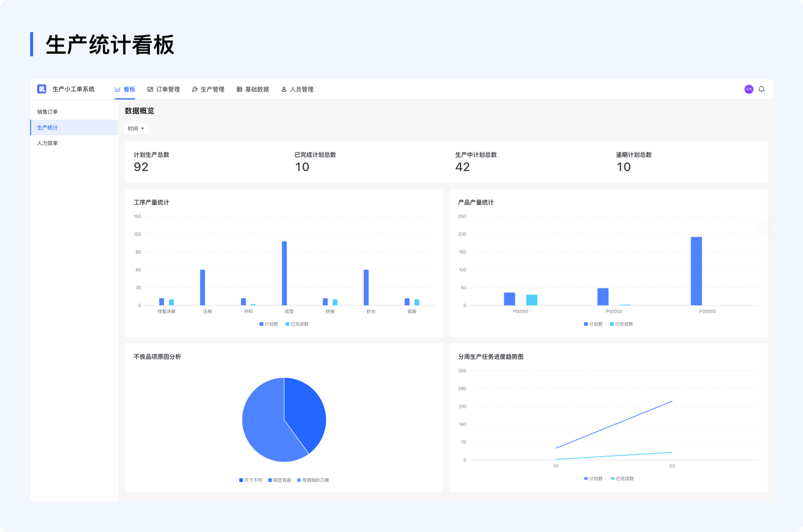The width and height of the screenshot is (803, 532).
Task: Click the 开料 axis label
Action: pos(248,312)
